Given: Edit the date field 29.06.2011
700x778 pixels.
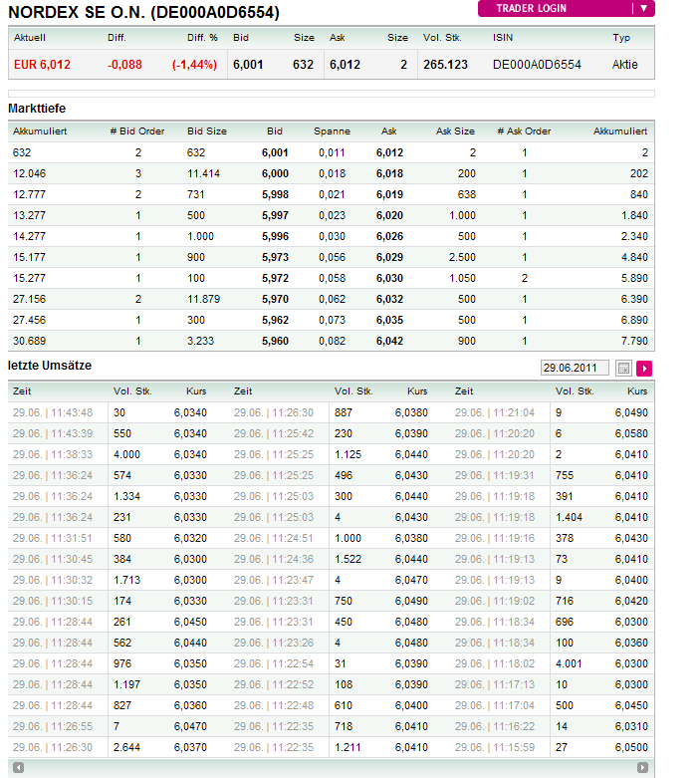Looking at the screenshot, I should (575, 368).
